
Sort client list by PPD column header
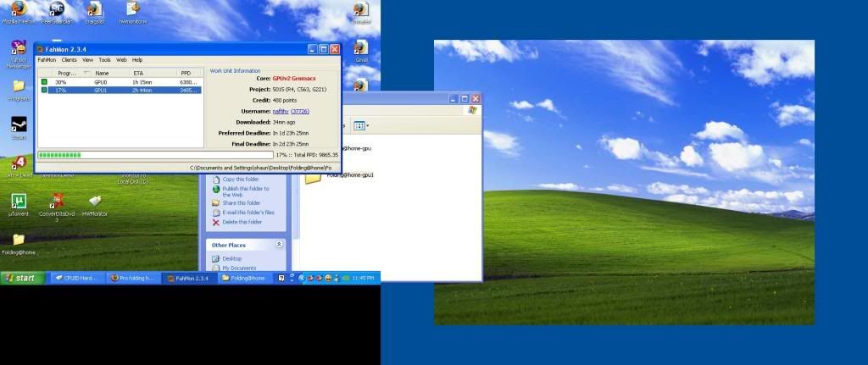pos(190,73)
